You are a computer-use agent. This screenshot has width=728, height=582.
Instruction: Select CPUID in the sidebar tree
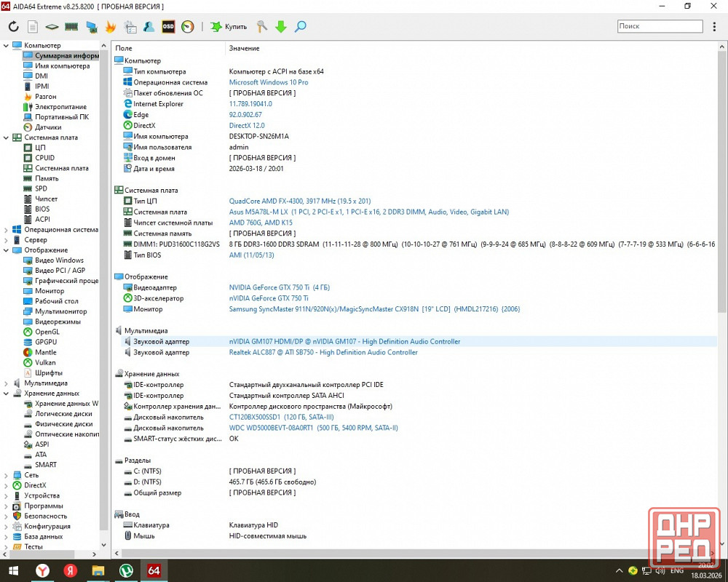44,158
